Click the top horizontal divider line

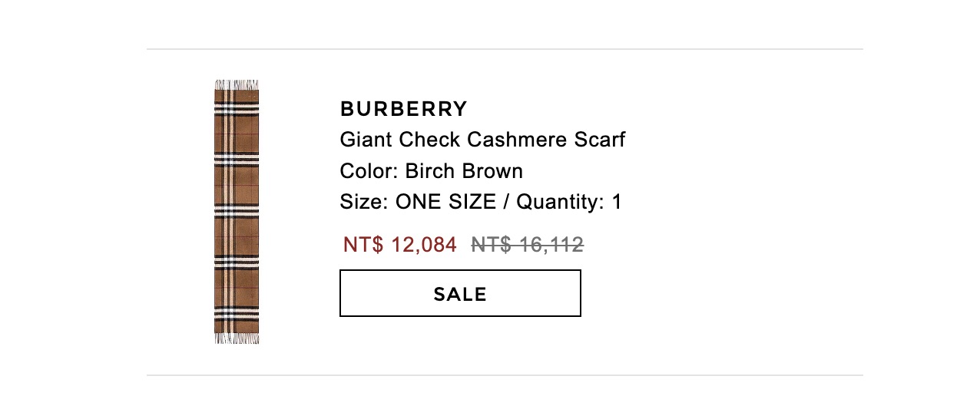tap(505, 49)
